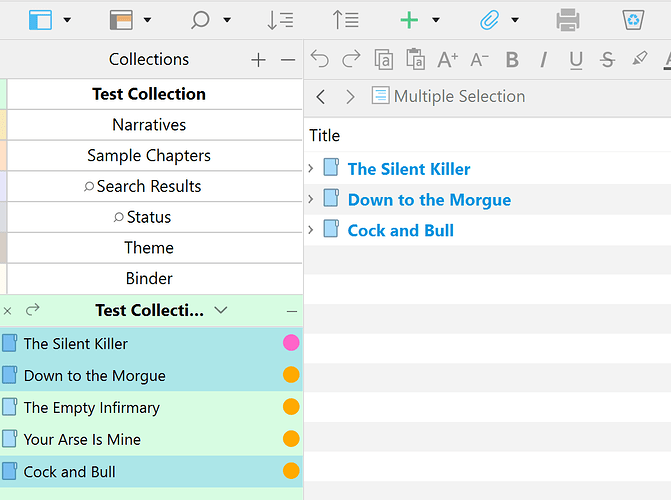671x500 pixels.
Task: Open the add item dropdown arrow
Action: pos(436,20)
